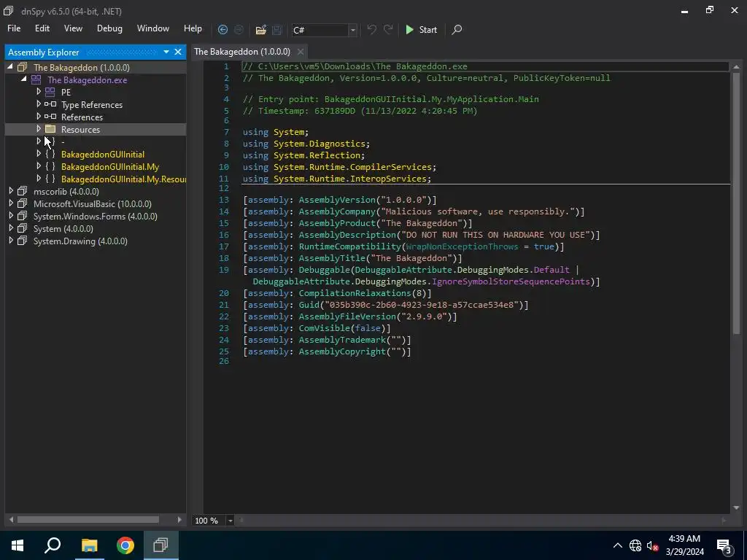Click the Resources folder icon
The height and width of the screenshot is (560, 747).
click(x=50, y=129)
